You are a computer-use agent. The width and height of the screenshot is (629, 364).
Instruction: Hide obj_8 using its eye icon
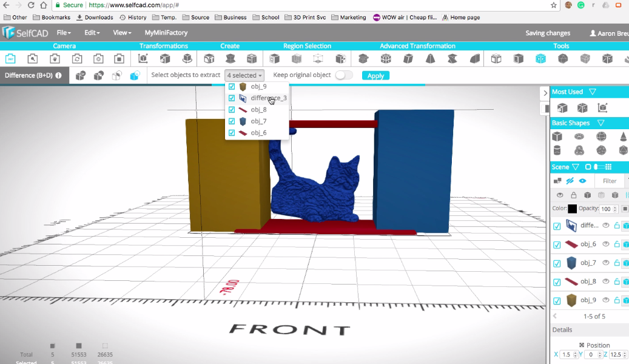point(606,281)
